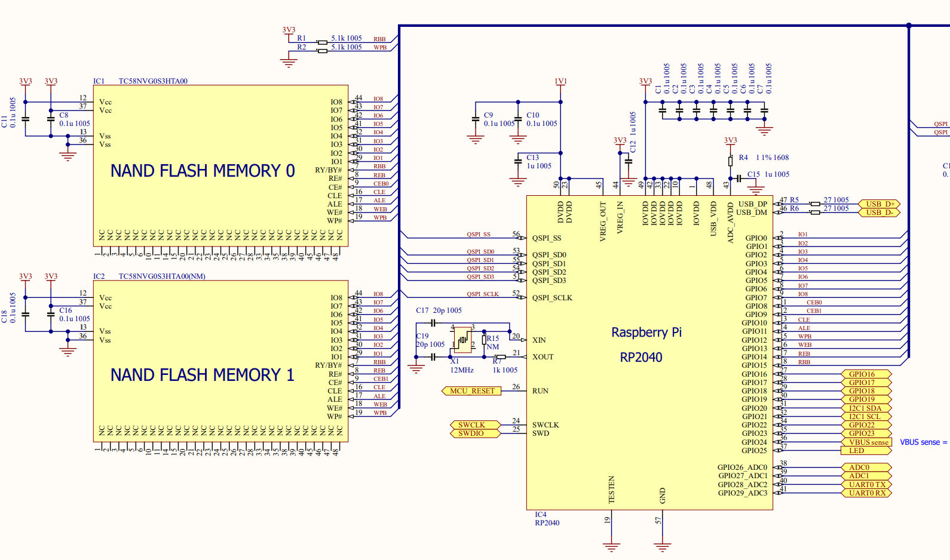Select the GPIO23 port
The height and width of the screenshot is (560, 950).
pyautogui.click(x=866, y=433)
